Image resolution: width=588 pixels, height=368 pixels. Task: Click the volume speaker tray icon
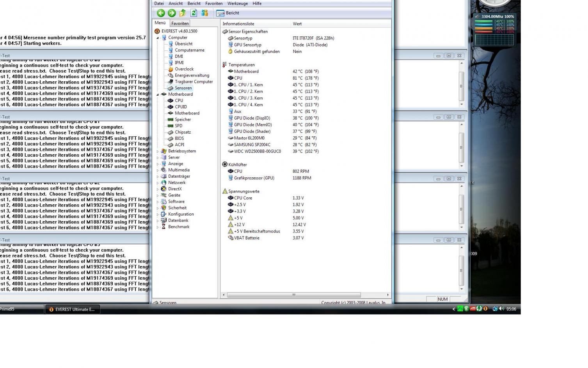pos(501,309)
